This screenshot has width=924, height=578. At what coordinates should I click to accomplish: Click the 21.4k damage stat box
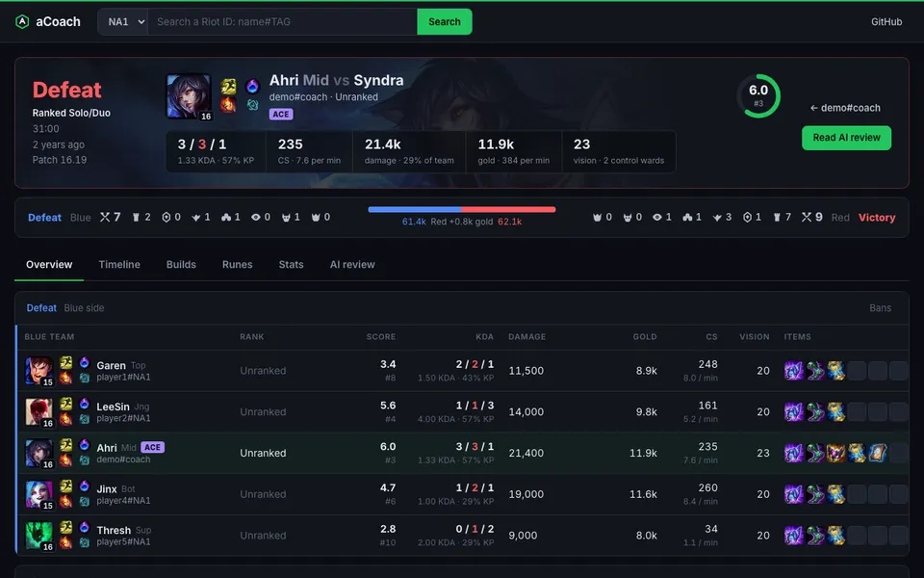[409, 151]
